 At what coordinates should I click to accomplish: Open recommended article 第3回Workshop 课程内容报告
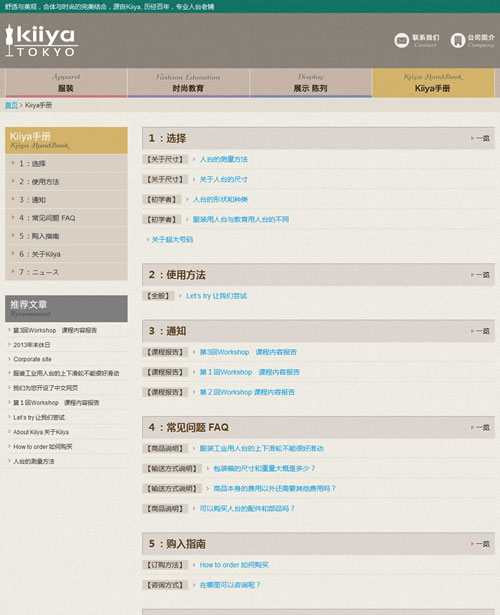55,330
